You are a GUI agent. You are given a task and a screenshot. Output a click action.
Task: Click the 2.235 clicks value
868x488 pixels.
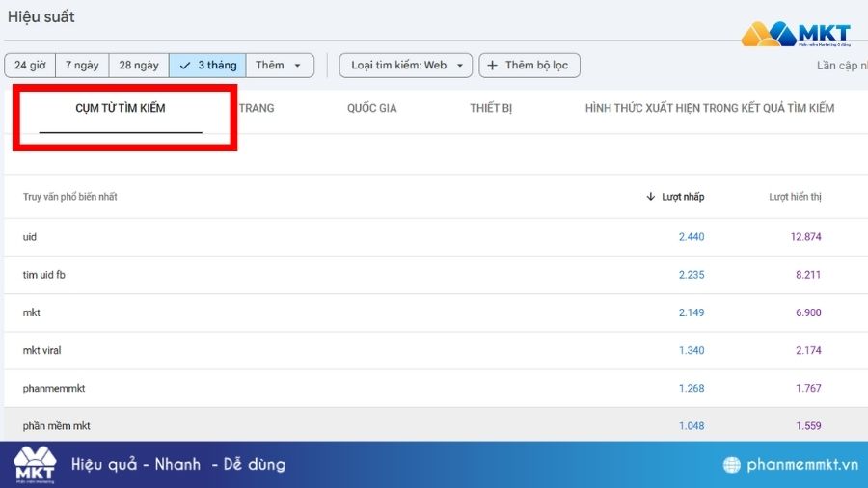tap(692, 275)
